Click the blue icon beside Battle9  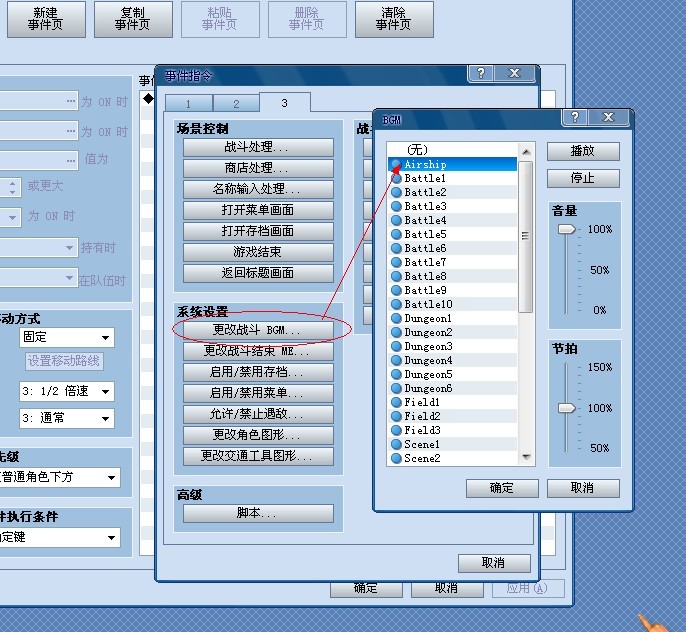396,290
